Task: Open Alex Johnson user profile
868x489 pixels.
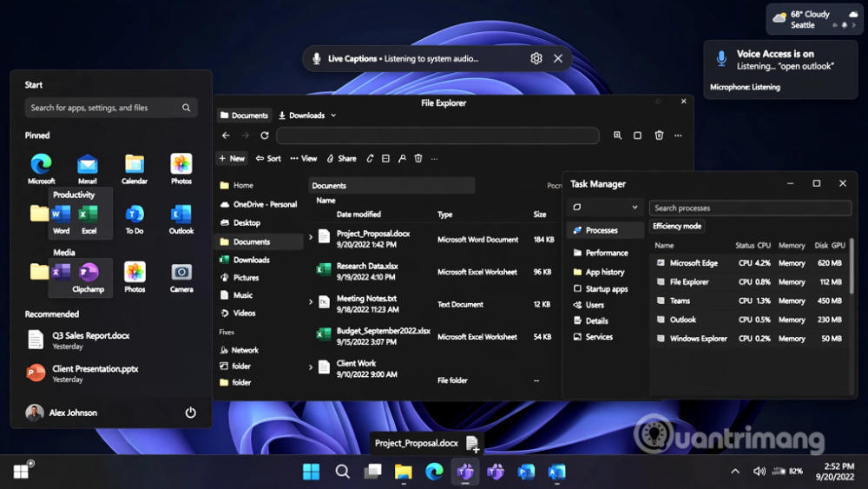Action: click(62, 413)
